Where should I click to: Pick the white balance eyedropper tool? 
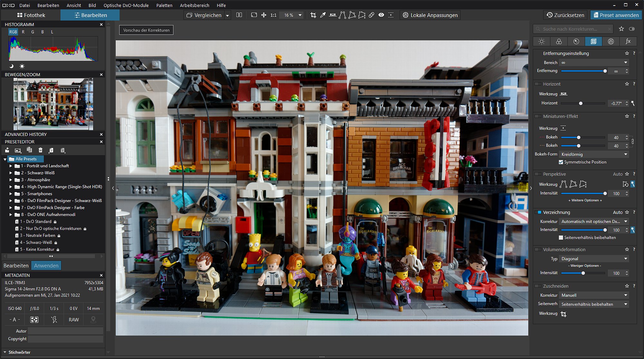[x=323, y=15]
